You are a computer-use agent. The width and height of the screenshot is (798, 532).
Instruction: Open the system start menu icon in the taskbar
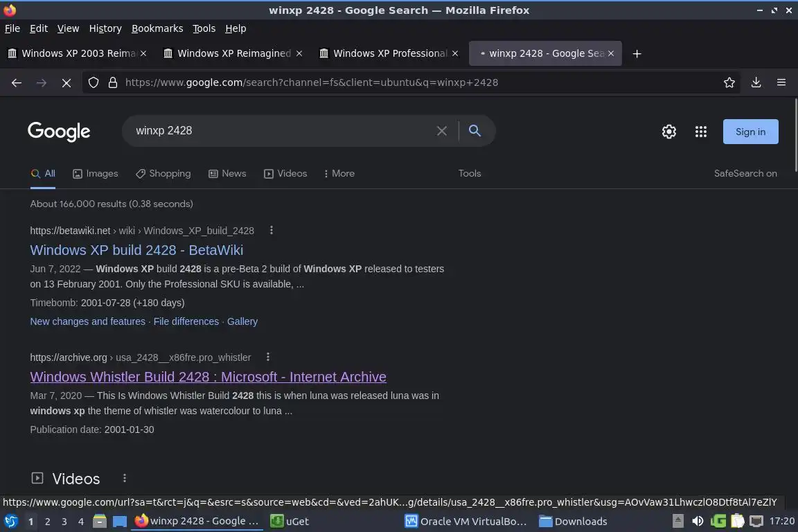[x=11, y=522]
